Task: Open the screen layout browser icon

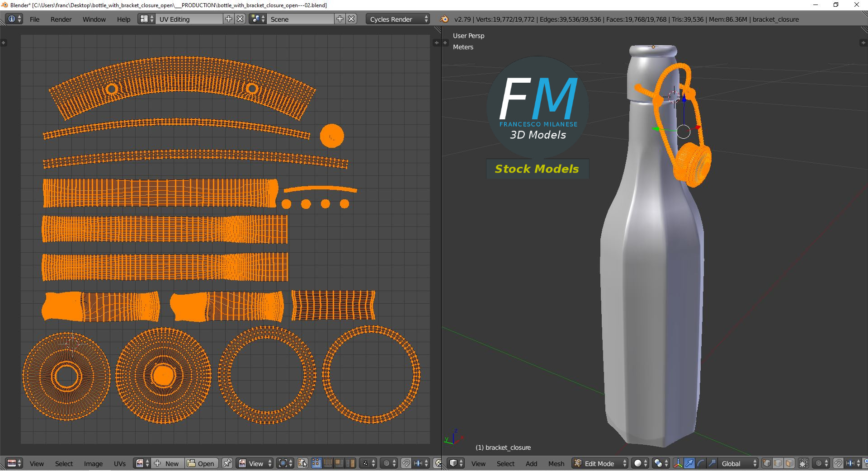Action: pyautogui.click(x=146, y=19)
